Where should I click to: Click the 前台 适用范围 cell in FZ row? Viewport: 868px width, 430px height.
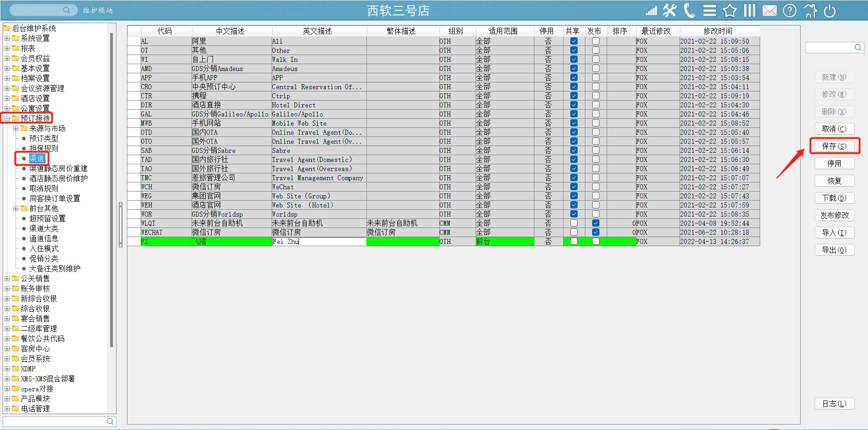pos(504,242)
